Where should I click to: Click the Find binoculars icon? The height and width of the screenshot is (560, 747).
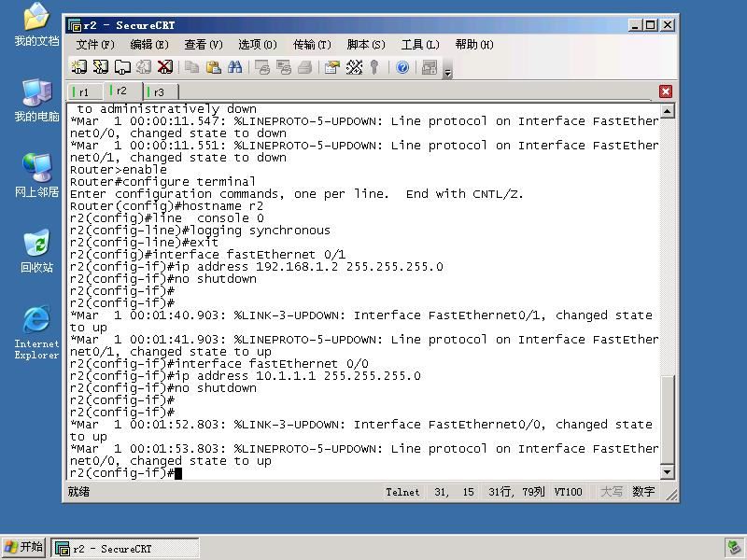[235, 67]
